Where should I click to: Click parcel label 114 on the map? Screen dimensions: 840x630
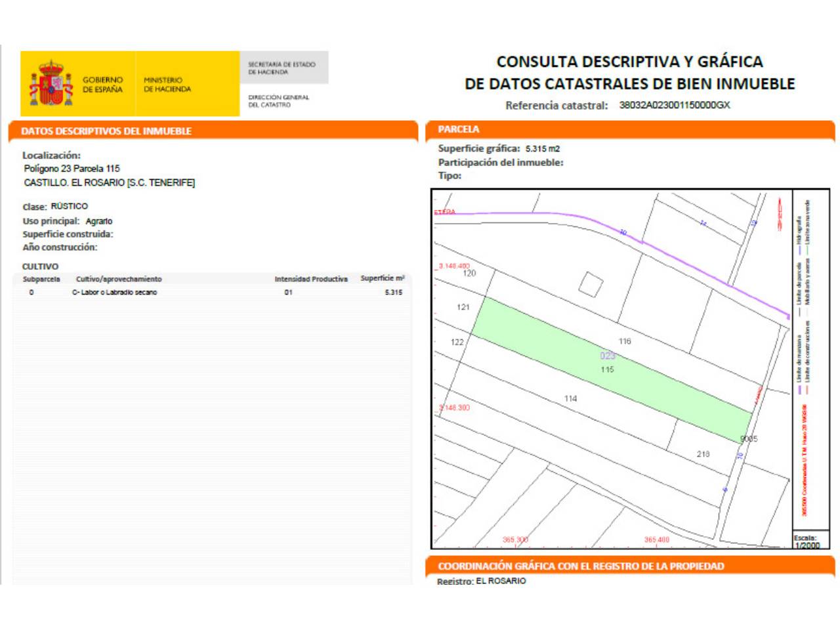(570, 398)
